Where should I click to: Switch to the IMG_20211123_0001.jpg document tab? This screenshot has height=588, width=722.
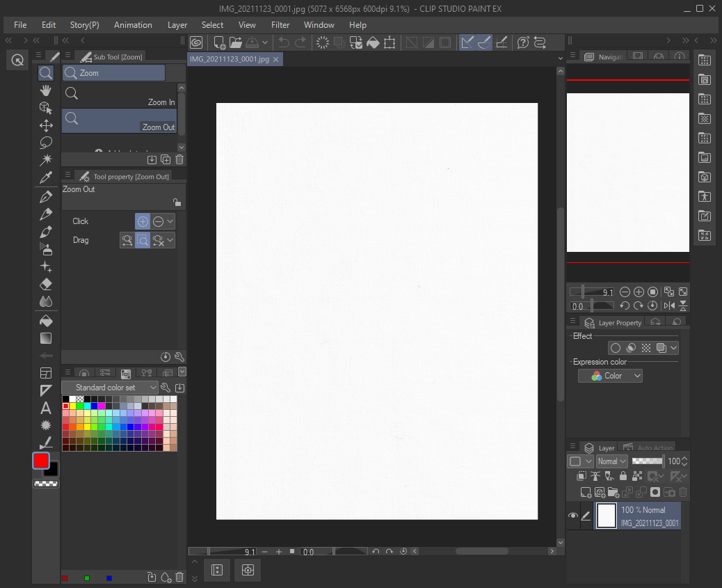coord(230,60)
